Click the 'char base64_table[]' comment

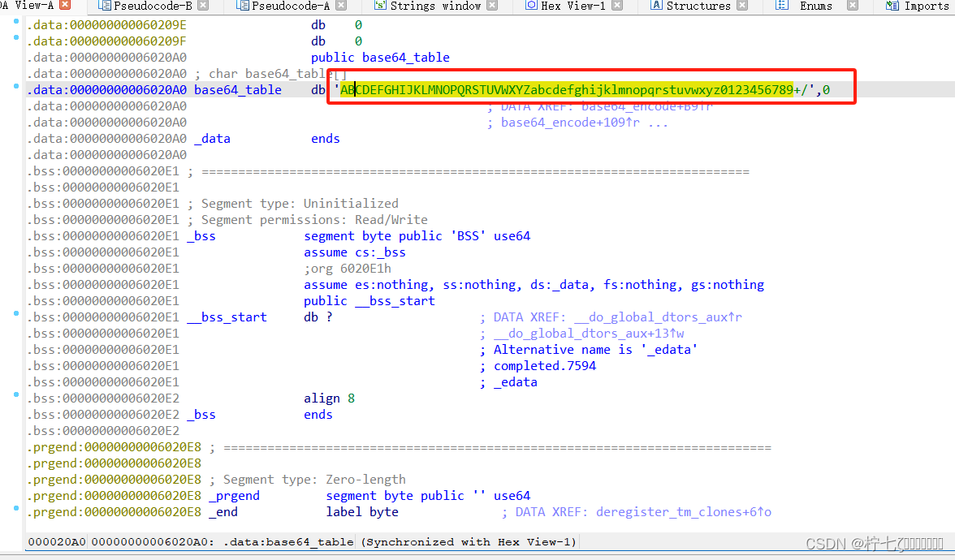(x=271, y=74)
